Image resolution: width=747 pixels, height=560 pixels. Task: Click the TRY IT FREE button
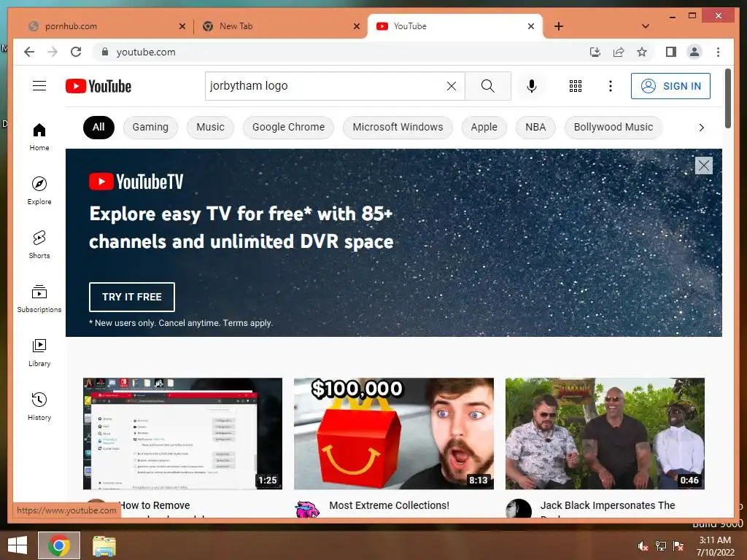[x=131, y=297]
